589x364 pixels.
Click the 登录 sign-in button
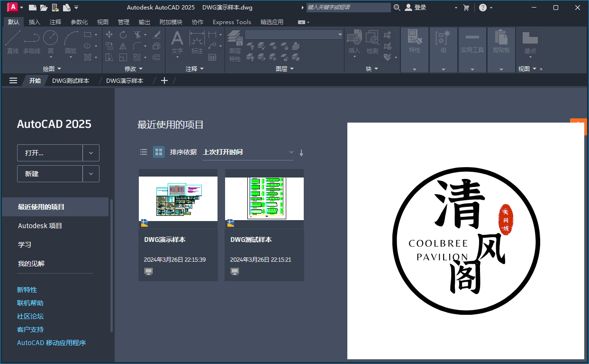point(415,8)
